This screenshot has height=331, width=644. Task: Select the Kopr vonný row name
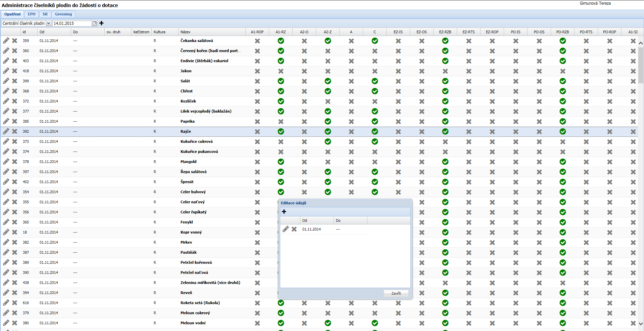(x=191, y=232)
